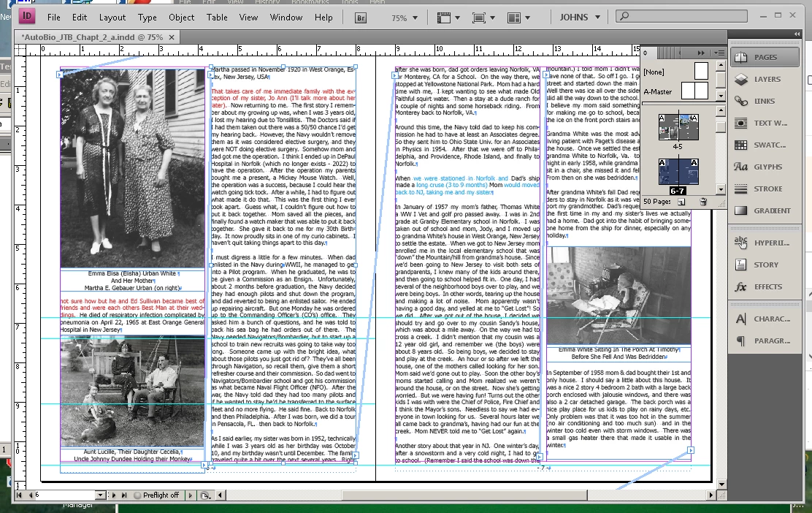Open the File menu

pos(54,17)
